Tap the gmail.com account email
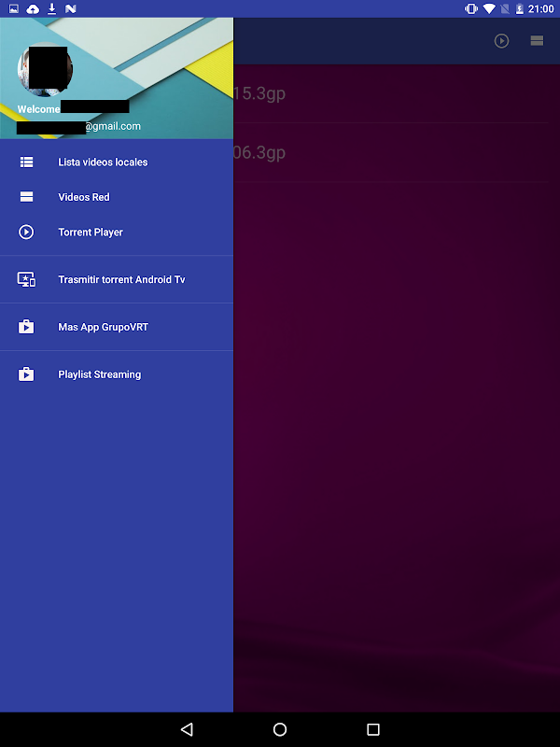 click(79, 127)
